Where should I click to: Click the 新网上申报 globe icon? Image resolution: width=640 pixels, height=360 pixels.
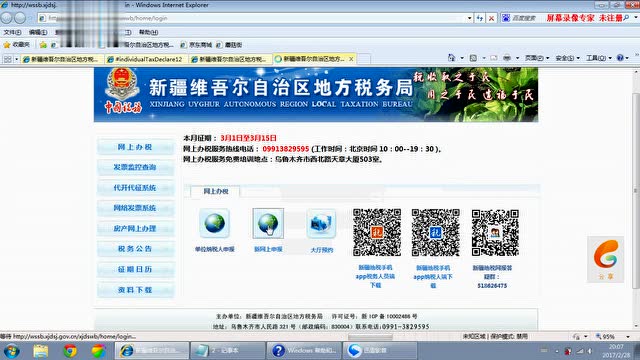[x=268, y=223]
